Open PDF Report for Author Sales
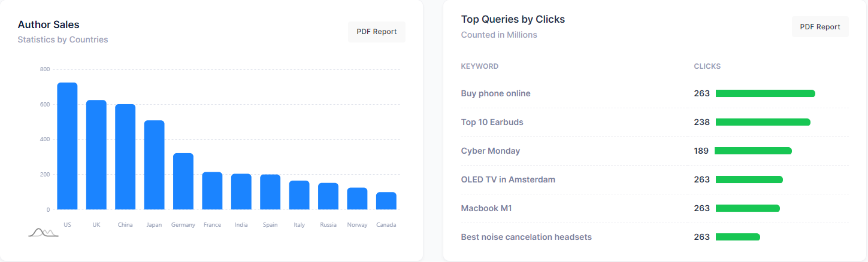 point(376,32)
